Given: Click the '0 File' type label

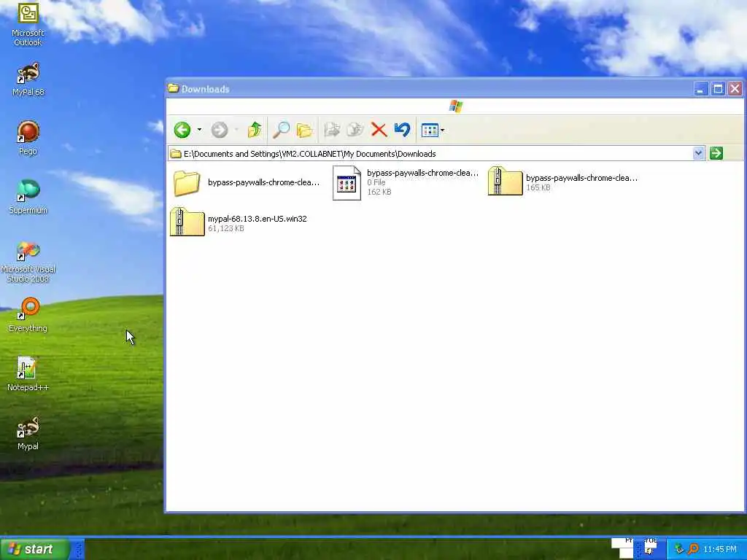Looking at the screenshot, I should (x=376, y=182).
